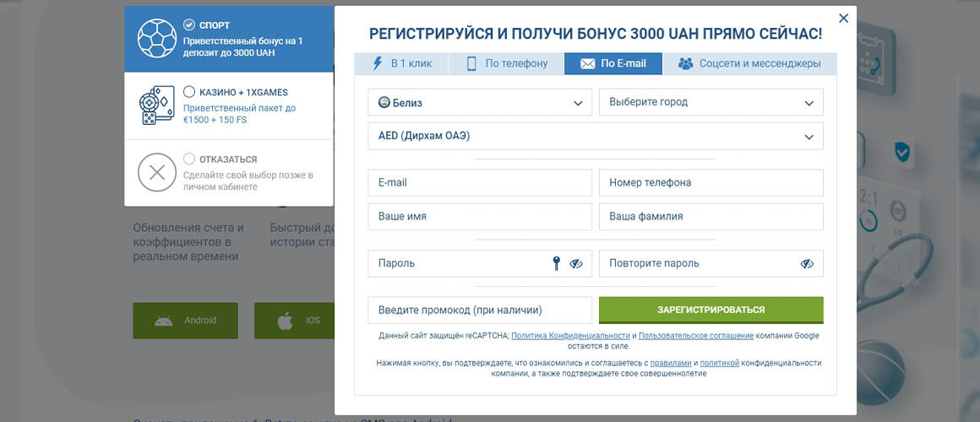This screenshot has width=980, height=422.
Task: Click the soccer ball Sport bonus icon
Action: coord(157,39)
